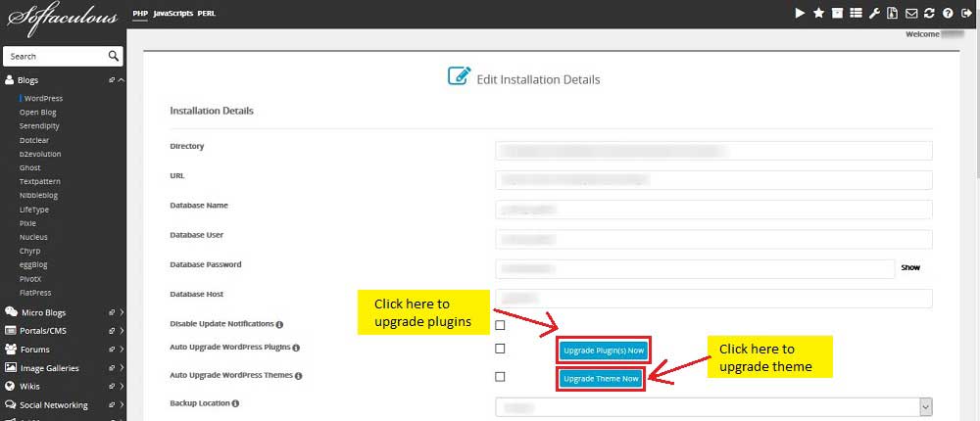This screenshot has height=421, width=980.
Task: Click the Social Networking speech icon
Action: 10,404
